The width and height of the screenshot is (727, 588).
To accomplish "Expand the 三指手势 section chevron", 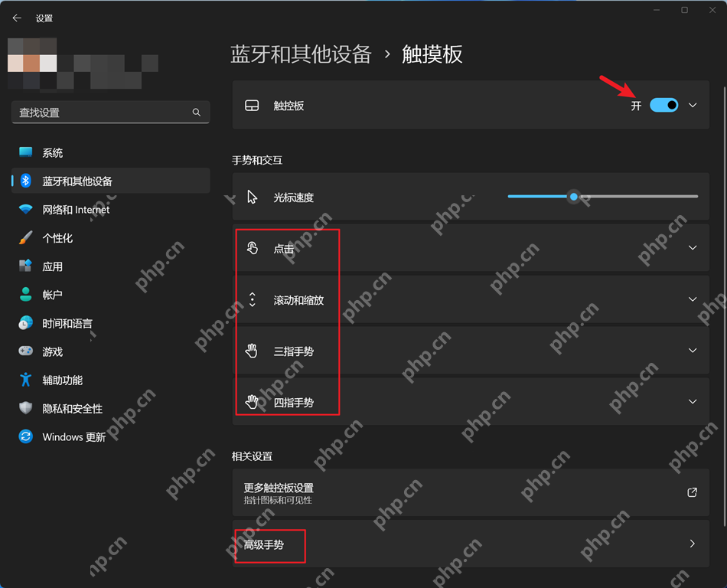I will [693, 350].
